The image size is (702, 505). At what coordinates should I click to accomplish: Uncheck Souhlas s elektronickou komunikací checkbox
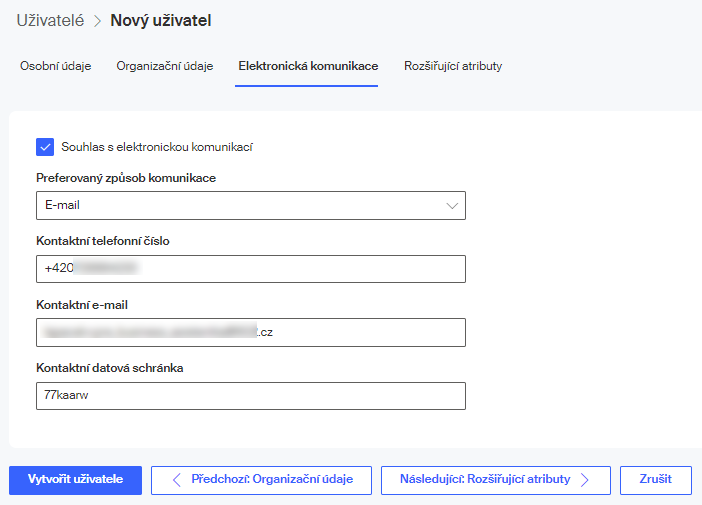click(x=45, y=147)
